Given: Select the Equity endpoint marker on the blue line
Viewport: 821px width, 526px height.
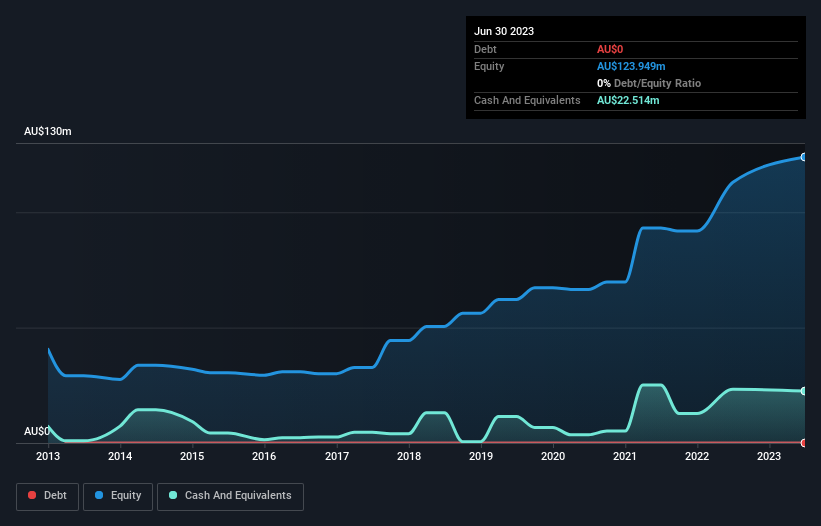Looking at the screenshot, I should click(x=804, y=157).
